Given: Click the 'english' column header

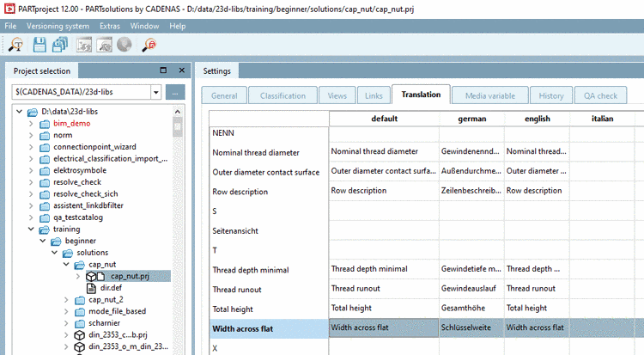Looking at the screenshot, I should 538,119.
